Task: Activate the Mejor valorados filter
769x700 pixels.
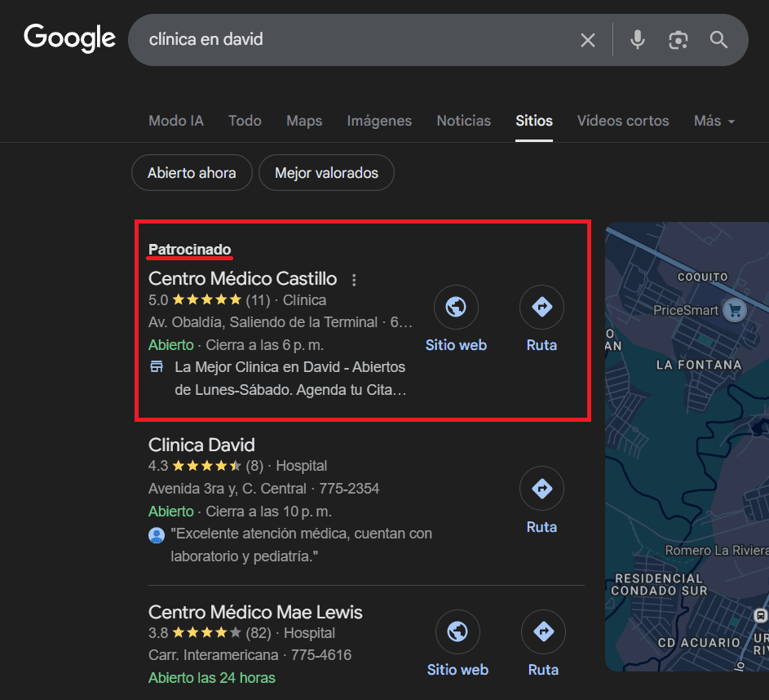Action: pos(326,172)
